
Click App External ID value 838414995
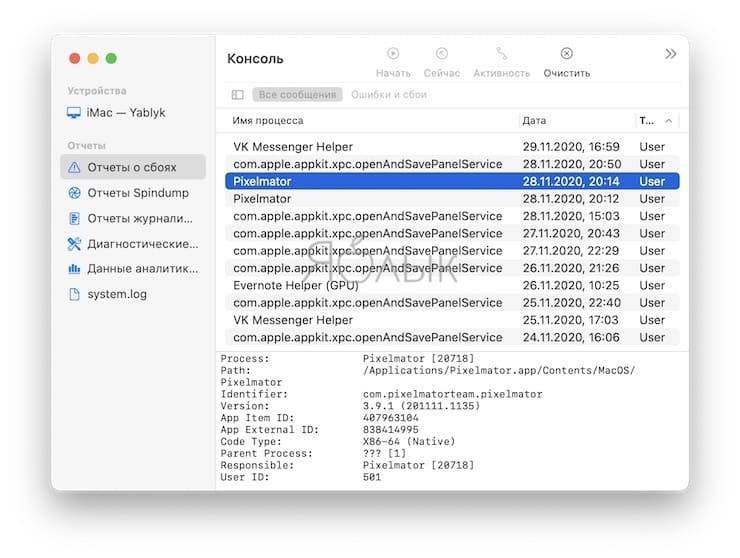[x=390, y=430]
